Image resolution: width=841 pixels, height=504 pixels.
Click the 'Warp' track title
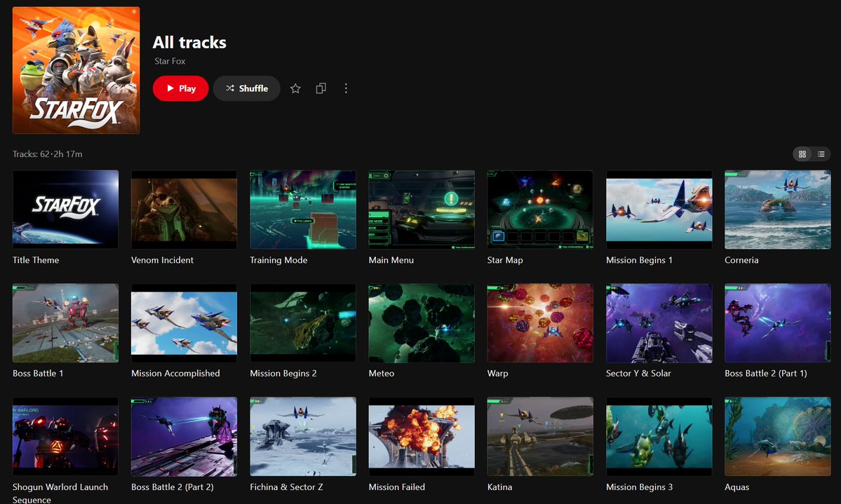pos(497,373)
